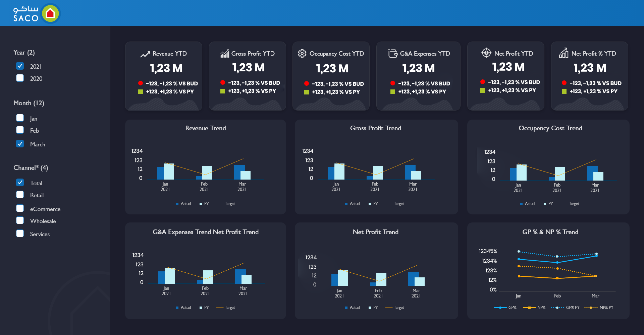Click the Occupency Cost Trend title
644x335 pixels.
550,128
